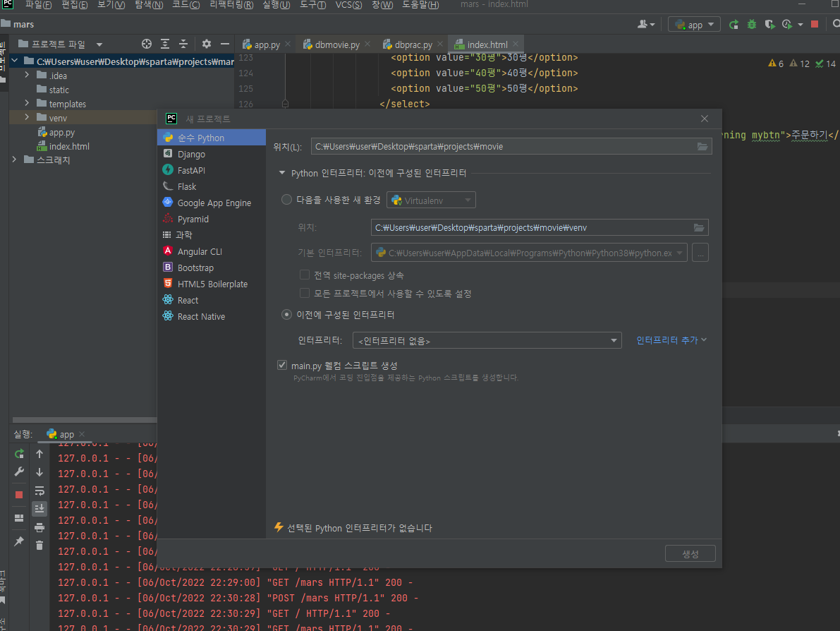Open project panel settings gear
The height and width of the screenshot is (631, 840).
[x=206, y=44]
